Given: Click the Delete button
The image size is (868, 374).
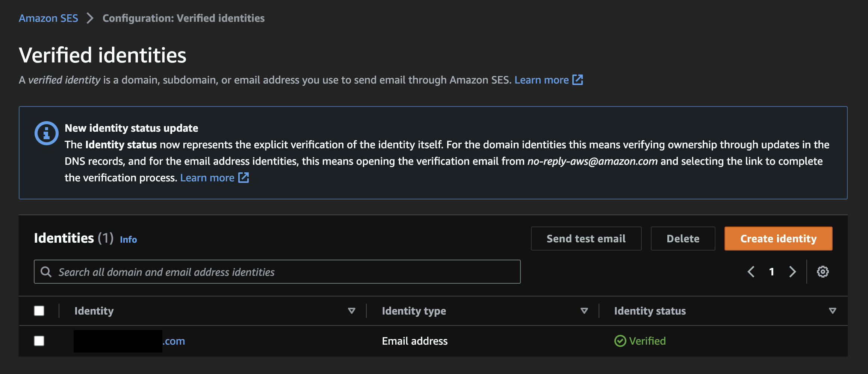Looking at the screenshot, I should pos(683,239).
